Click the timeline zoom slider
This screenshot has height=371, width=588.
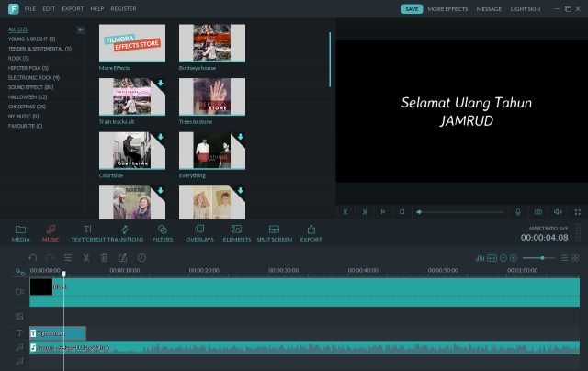pos(540,258)
